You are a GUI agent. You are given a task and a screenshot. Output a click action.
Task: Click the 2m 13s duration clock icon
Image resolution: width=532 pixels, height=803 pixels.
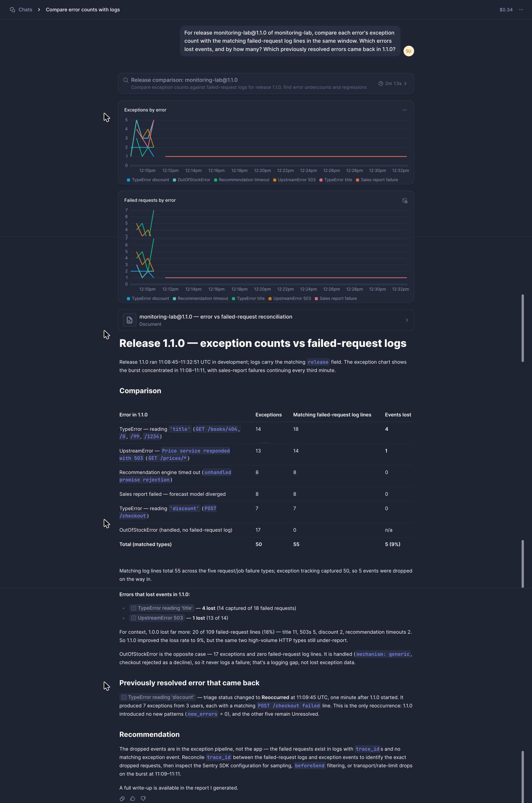tap(381, 84)
